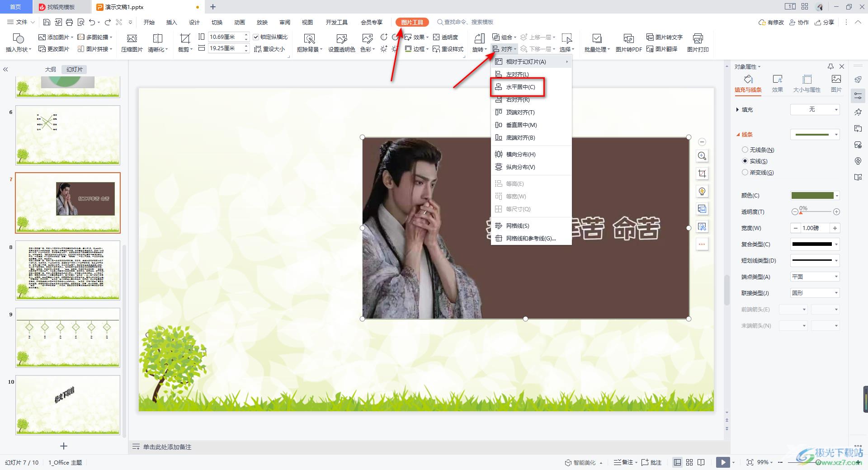The image size is (868, 470).
Task: Click the floating crop icon beside image
Action: point(702,174)
